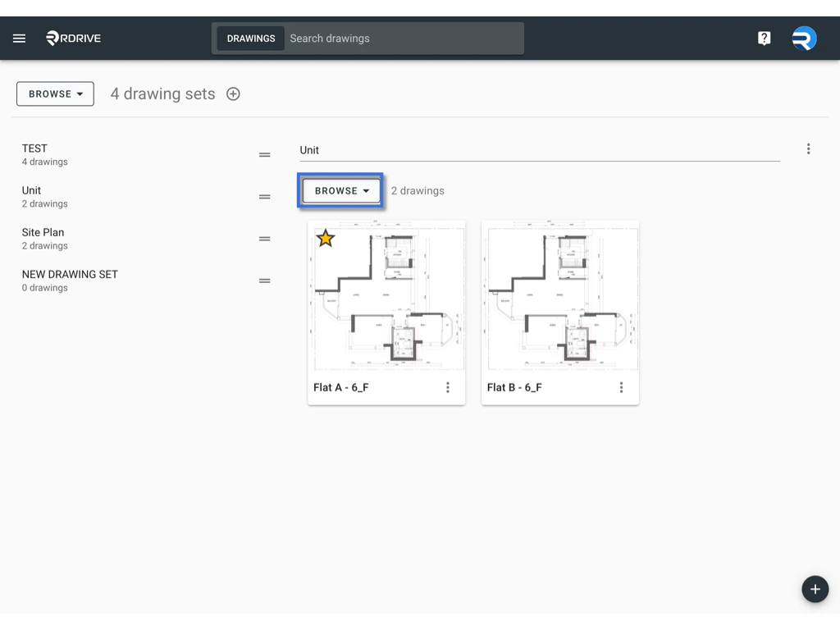
Task: Open the hamburger navigation menu
Action: point(20,38)
